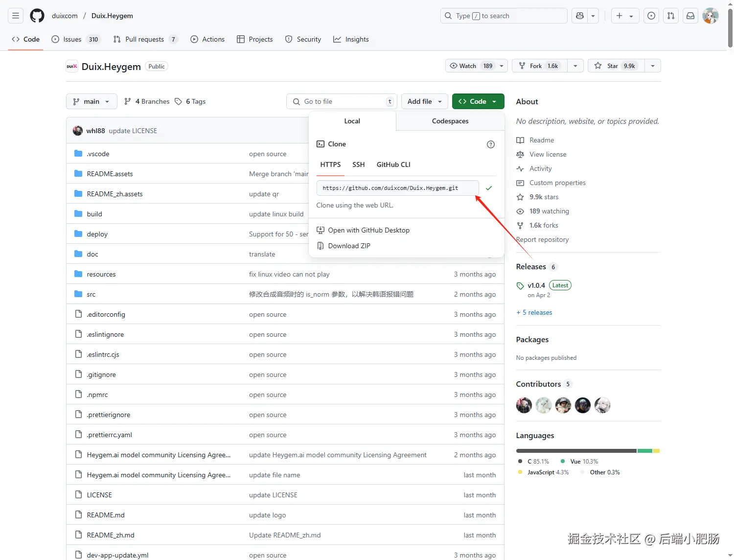Open the .eslintrc.cjs file
This screenshot has width=734, height=560.
coord(103,354)
